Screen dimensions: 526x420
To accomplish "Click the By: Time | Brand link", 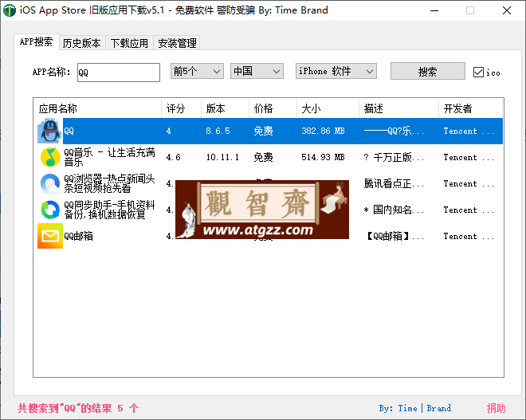I will [415, 408].
